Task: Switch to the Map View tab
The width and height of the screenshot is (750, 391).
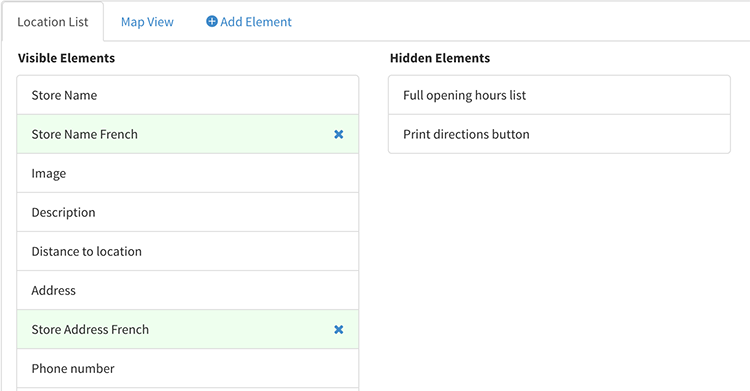Action: pos(147,22)
